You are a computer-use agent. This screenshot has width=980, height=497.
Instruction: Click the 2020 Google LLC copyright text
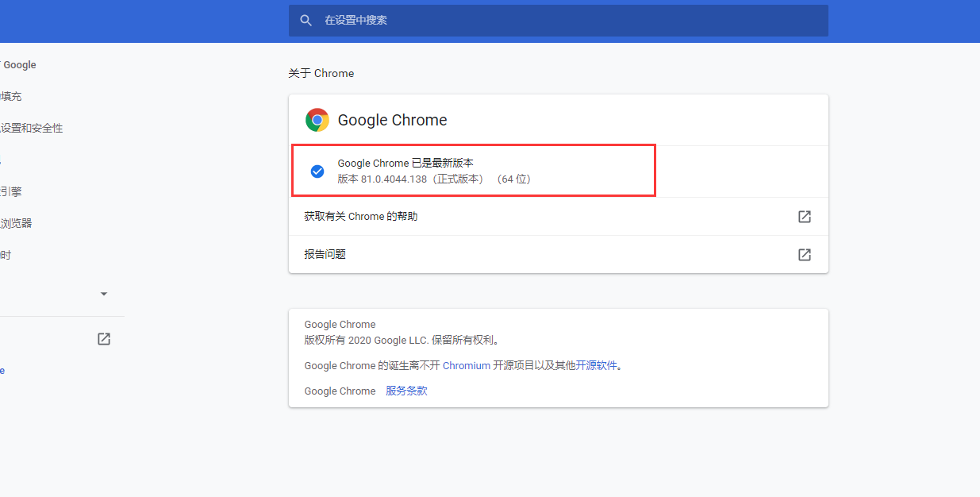pyautogui.click(x=402, y=341)
